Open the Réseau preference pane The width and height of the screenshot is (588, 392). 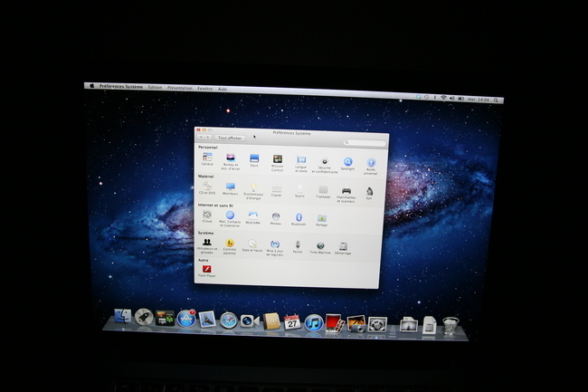[x=276, y=219]
